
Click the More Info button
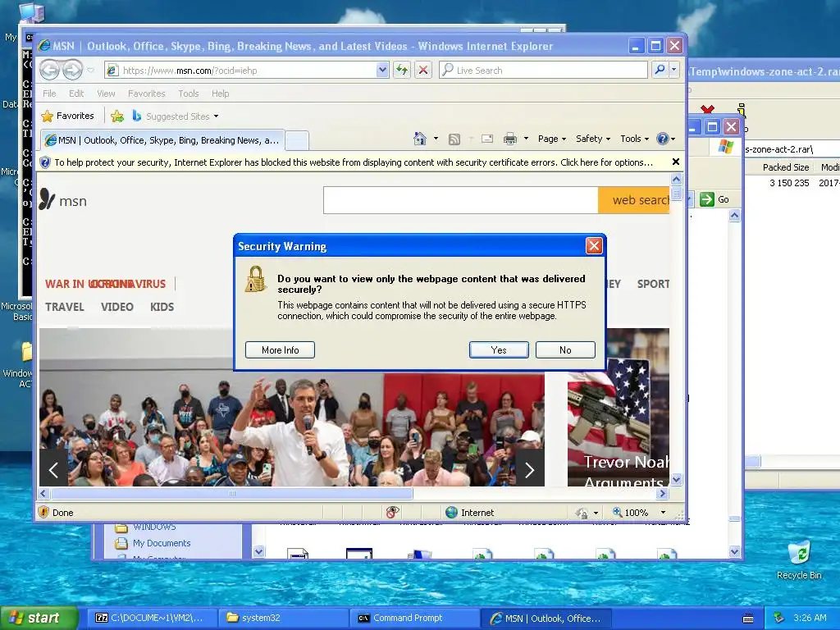click(280, 349)
